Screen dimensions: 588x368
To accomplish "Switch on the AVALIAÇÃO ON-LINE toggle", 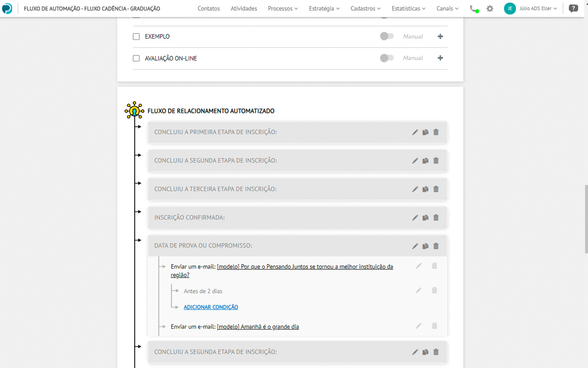I will pyautogui.click(x=387, y=58).
